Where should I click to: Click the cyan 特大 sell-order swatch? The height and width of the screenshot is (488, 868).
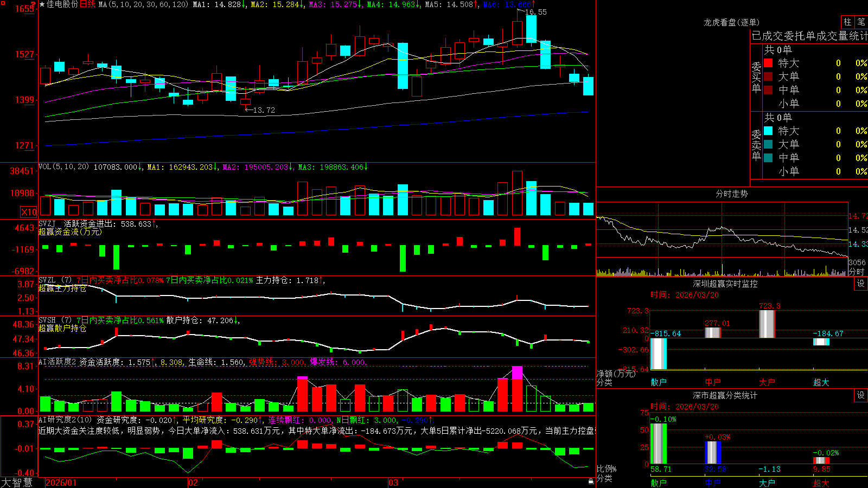pyautogui.click(x=768, y=131)
